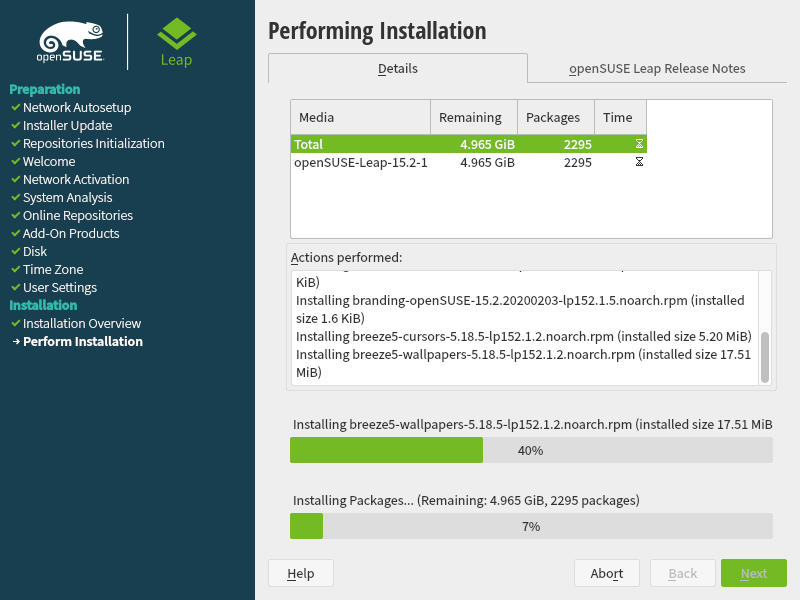Click the Online Repositories step
800x600 pixels.
point(78,215)
